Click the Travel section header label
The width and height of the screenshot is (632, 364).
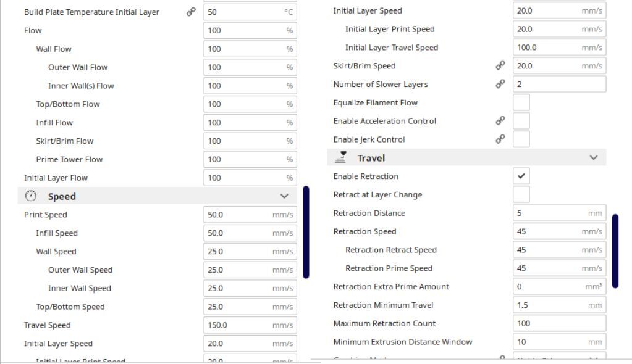(371, 158)
